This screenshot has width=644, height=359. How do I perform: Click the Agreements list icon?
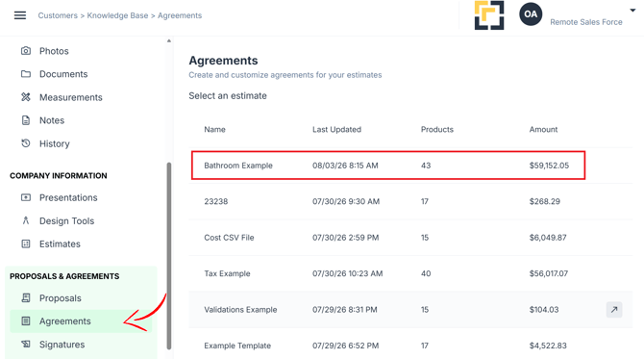(x=26, y=321)
